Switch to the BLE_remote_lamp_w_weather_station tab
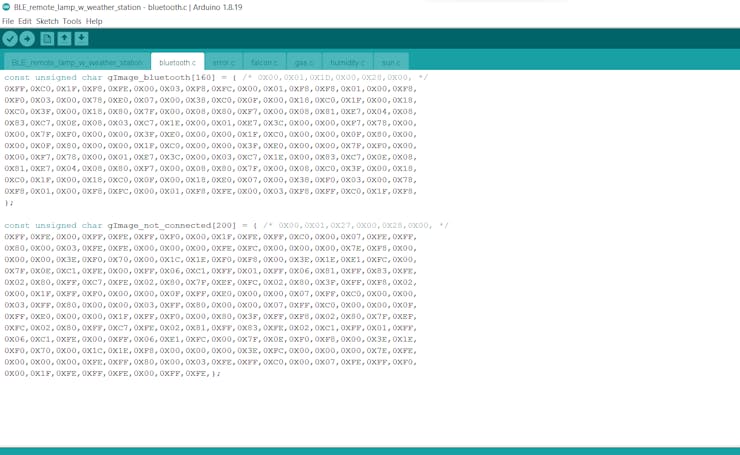This screenshot has width=740, height=455. (x=77, y=62)
